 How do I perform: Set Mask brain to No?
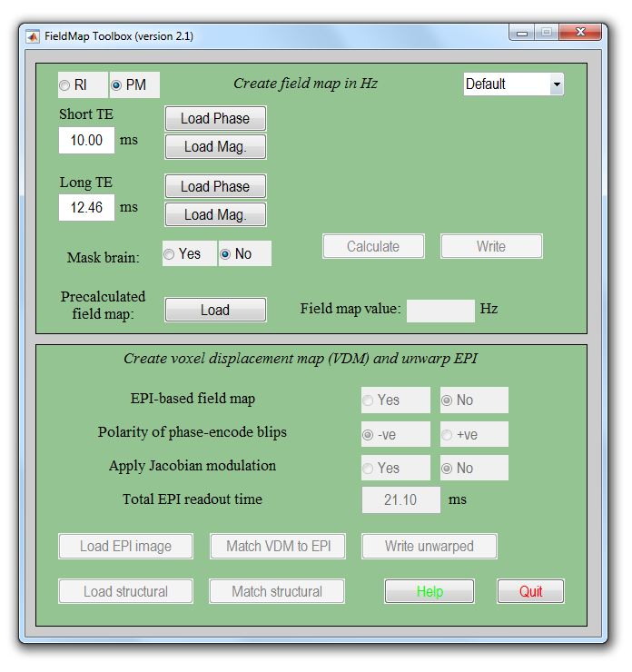click(x=225, y=254)
